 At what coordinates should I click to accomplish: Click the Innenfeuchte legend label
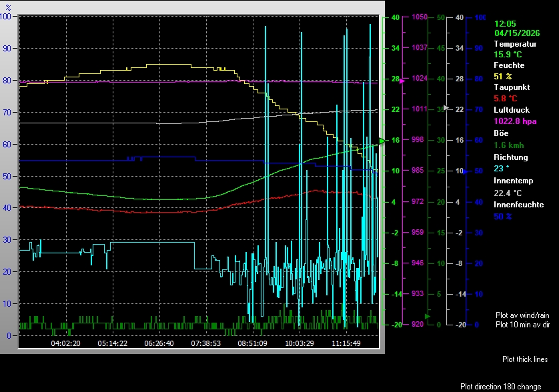point(518,205)
